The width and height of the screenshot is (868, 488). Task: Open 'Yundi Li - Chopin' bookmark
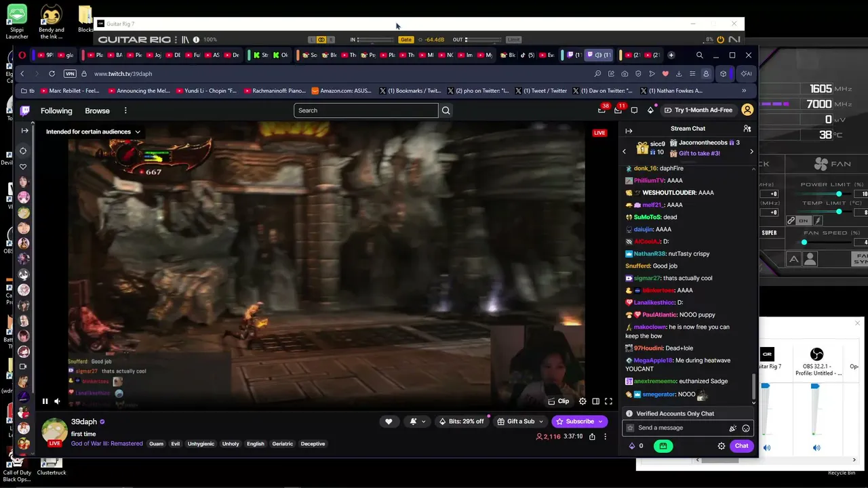point(206,91)
